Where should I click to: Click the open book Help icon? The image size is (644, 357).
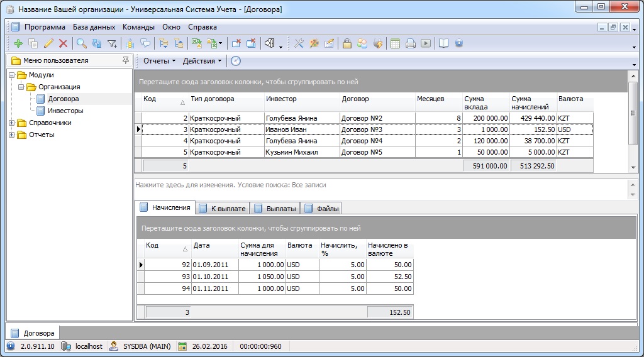coord(443,43)
